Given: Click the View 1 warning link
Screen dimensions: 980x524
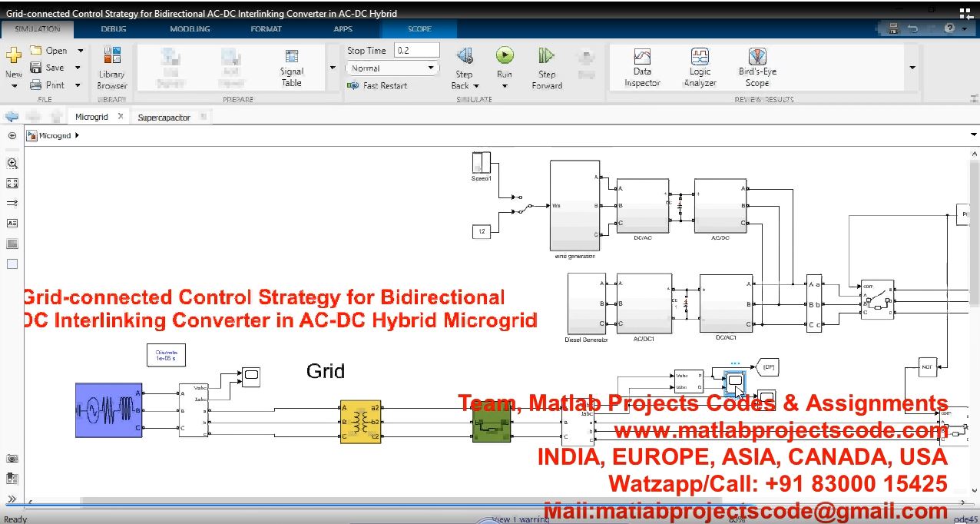Looking at the screenshot, I should [x=521, y=519].
